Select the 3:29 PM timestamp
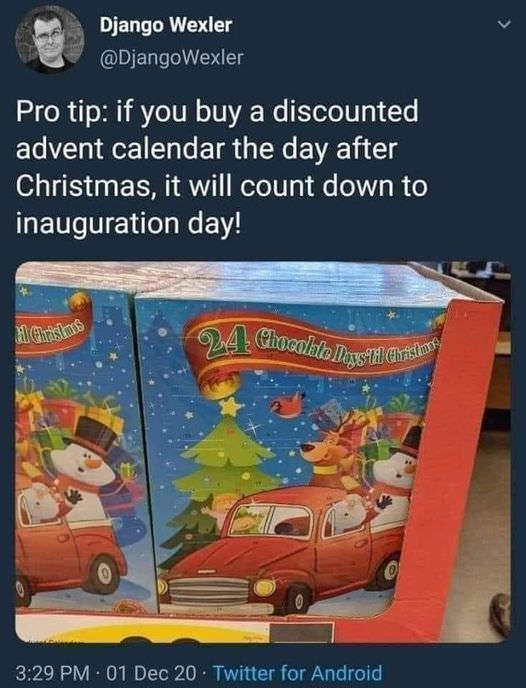This screenshot has width=526, height=688. coord(53,672)
